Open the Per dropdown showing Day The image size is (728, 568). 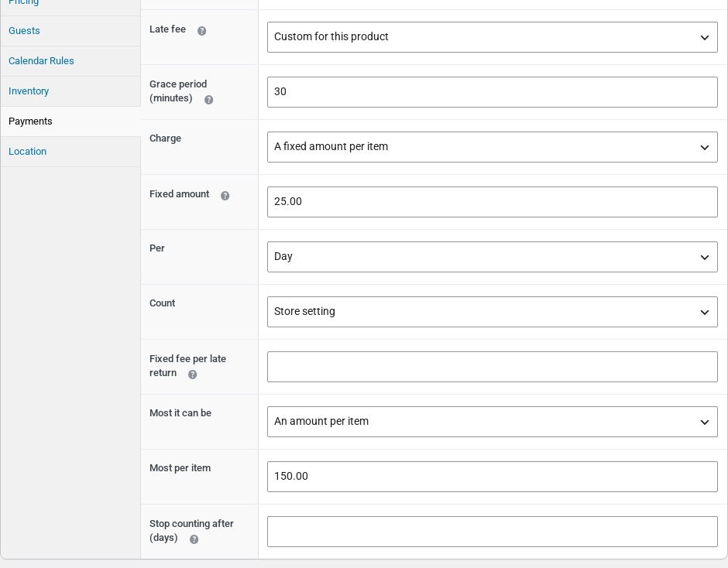click(x=492, y=257)
